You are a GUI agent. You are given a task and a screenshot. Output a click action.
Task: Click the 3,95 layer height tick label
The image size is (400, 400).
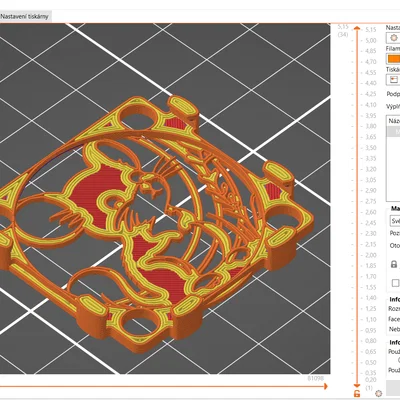371,116
